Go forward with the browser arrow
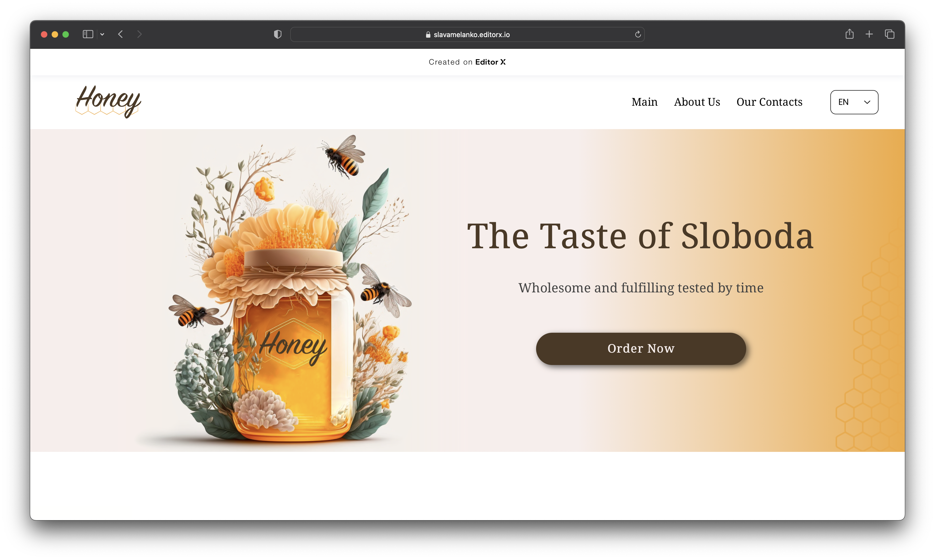Image resolution: width=935 pixels, height=560 pixels. [140, 34]
